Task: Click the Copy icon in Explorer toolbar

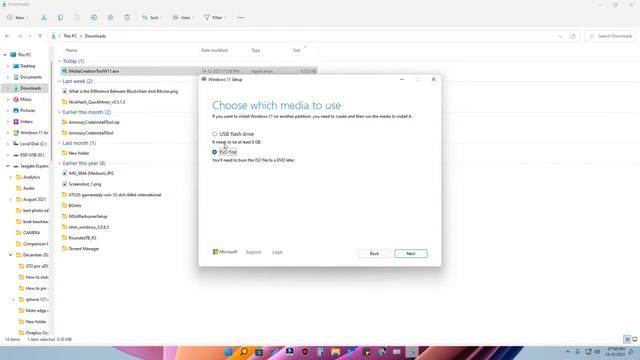Action: (x=60, y=18)
